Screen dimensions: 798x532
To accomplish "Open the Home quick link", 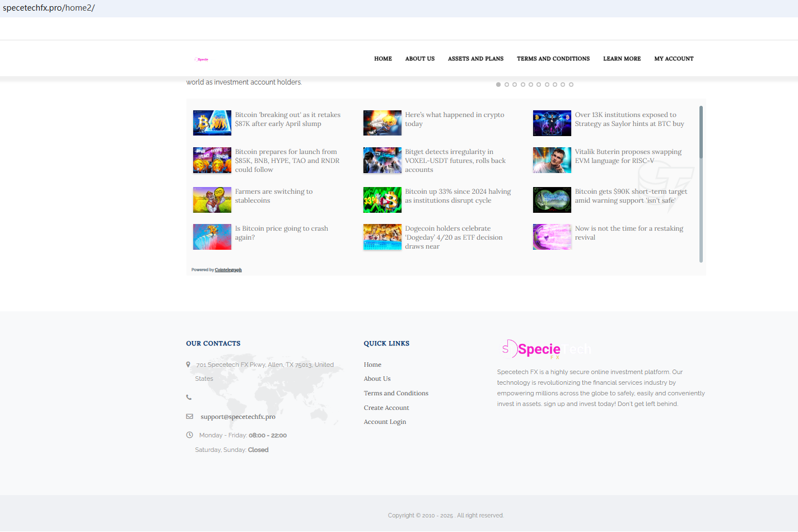I will coord(372,365).
